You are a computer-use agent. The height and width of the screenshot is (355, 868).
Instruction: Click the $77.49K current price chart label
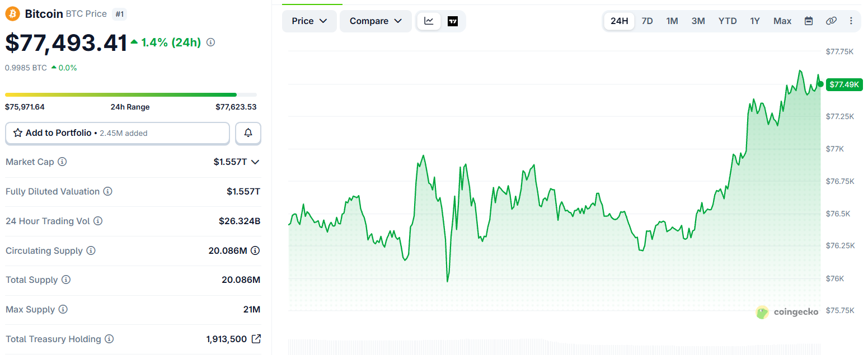(845, 84)
